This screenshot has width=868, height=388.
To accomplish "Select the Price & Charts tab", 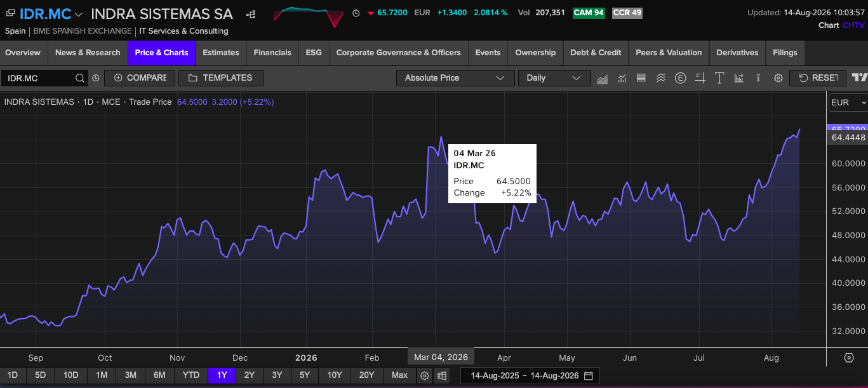I will [x=161, y=53].
